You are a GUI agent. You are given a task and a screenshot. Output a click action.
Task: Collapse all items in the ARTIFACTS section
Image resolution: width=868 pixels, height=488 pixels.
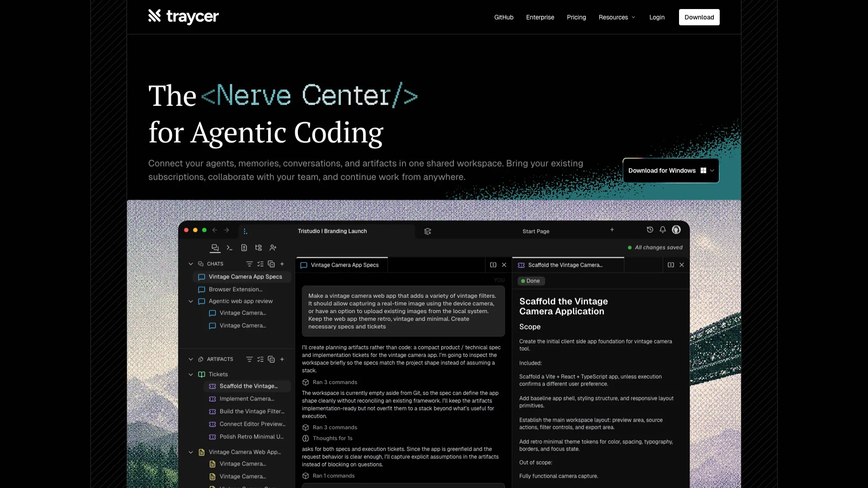[271, 359]
